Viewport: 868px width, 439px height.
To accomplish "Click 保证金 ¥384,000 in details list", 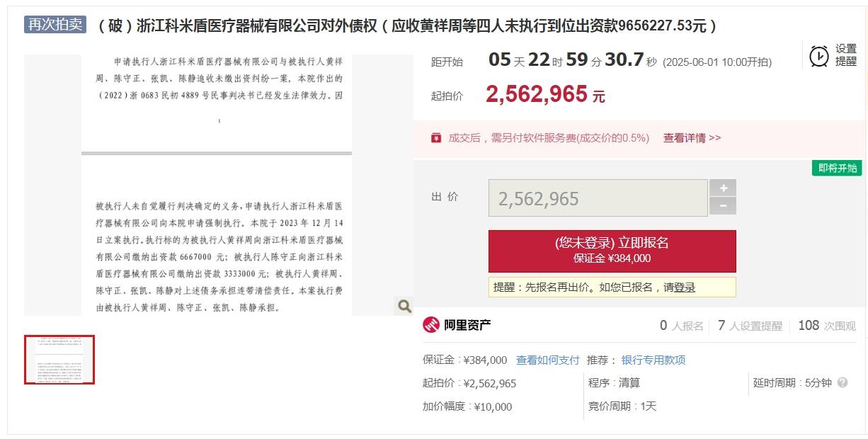I will [465, 360].
